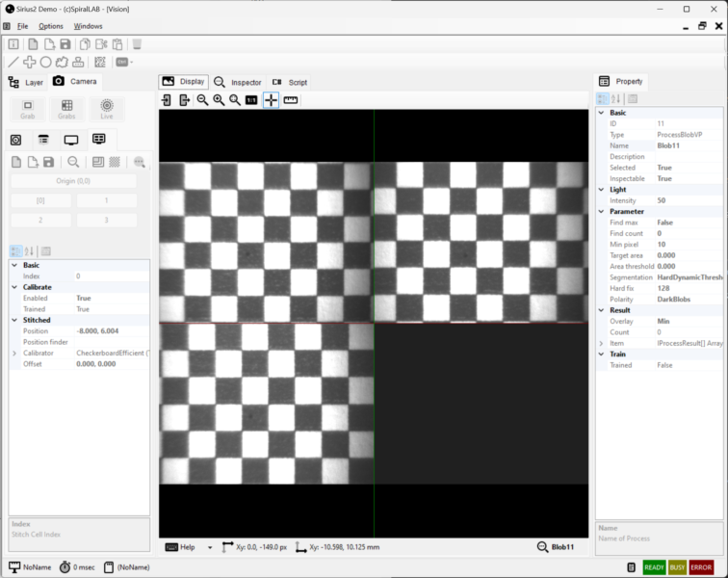Open the Options menu
Screen dimensions: 728x578
(51, 26)
